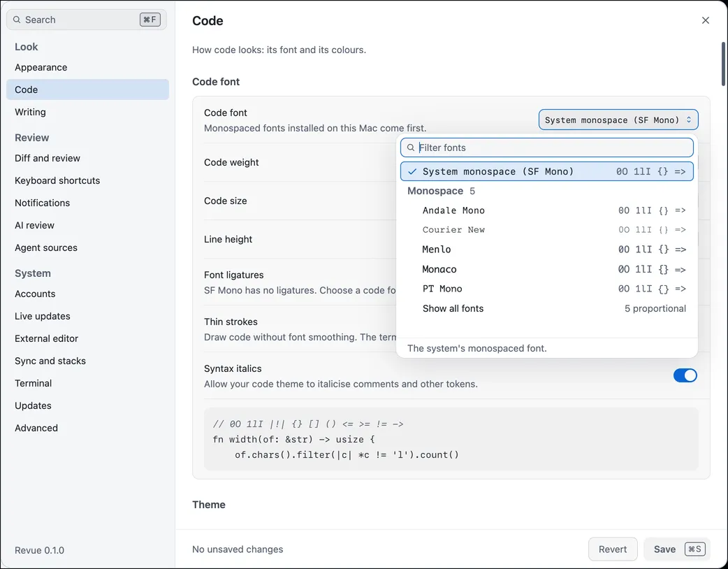Click the 'Revue 0.1.0' version label
The height and width of the screenshot is (569, 728).
pyautogui.click(x=39, y=550)
